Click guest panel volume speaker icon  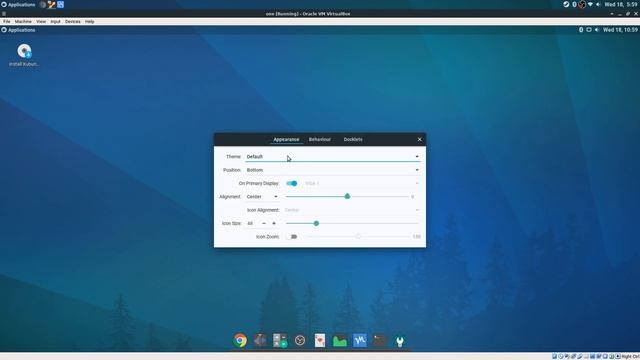597,30
